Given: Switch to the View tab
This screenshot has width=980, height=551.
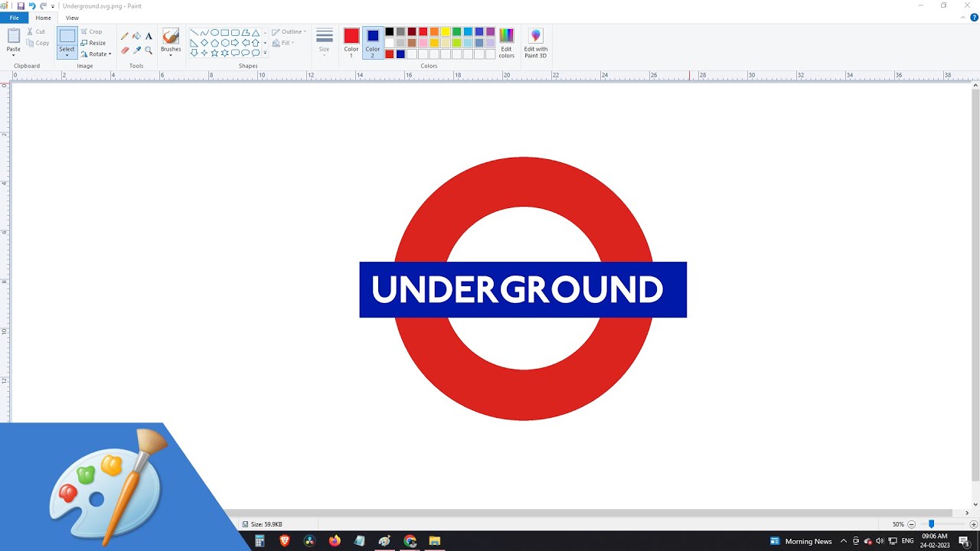Looking at the screenshot, I should click(x=72, y=18).
